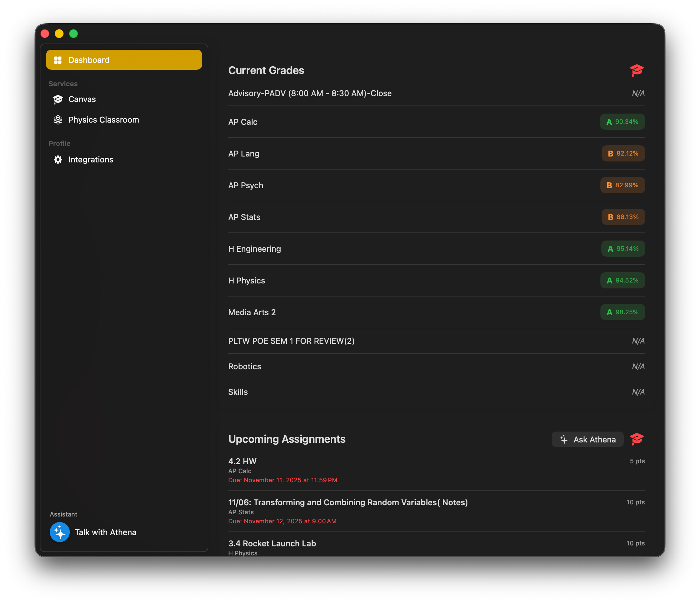Open Talk with Athena assistant
This screenshot has width=700, height=603.
point(106,532)
